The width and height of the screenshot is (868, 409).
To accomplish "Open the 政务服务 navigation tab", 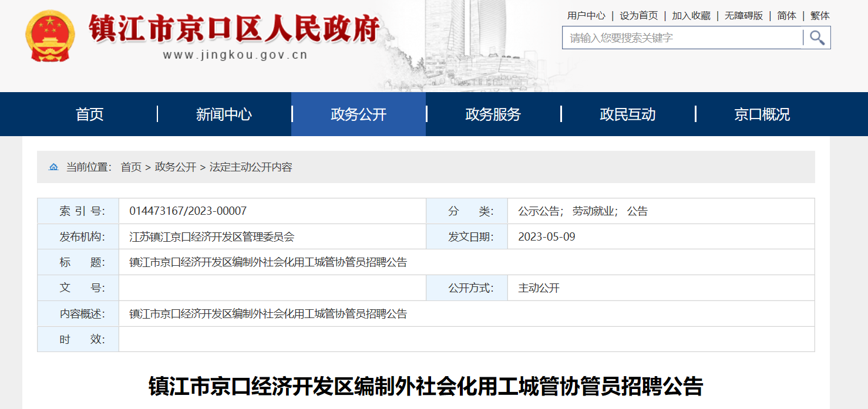I will [493, 114].
